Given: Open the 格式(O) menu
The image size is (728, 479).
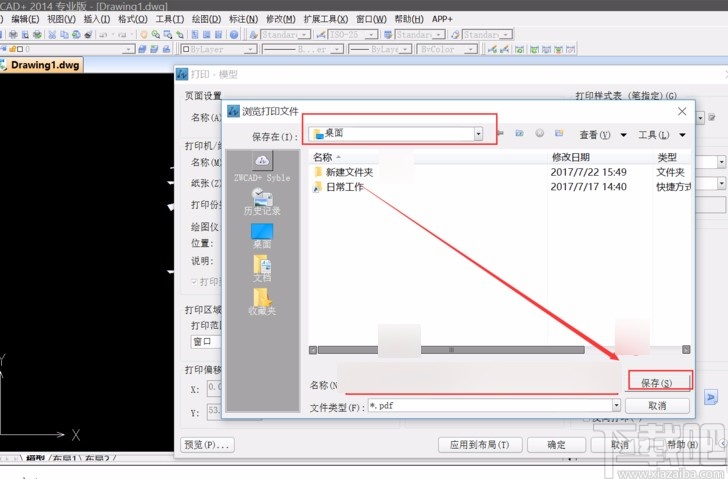Looking at the screenshot, I should point(133,19).
